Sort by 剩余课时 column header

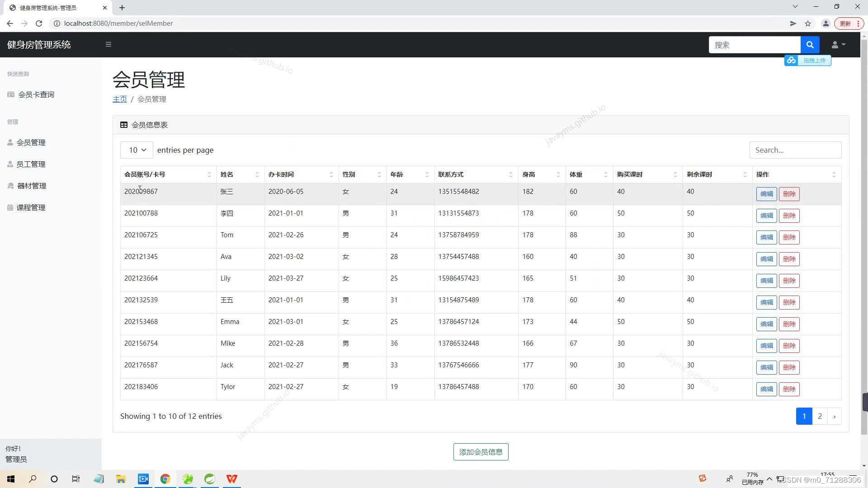coord(717,174)
